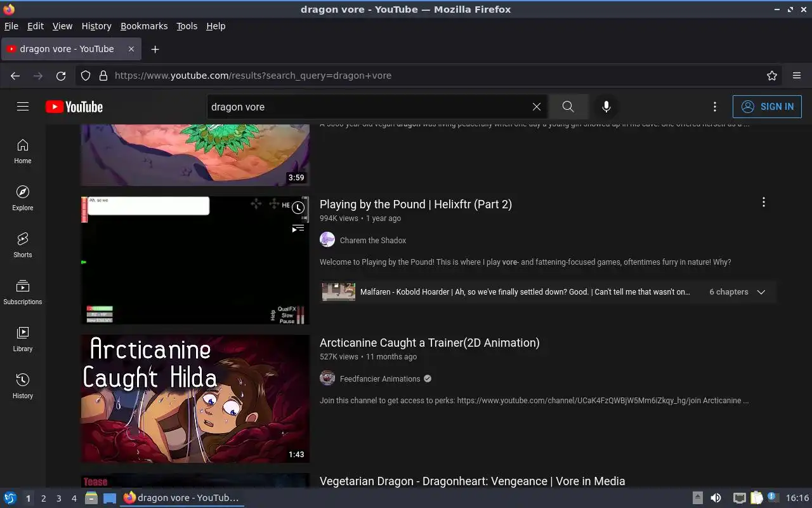Open the 3:59 duration video thumbnail

(x=195, y=155)
